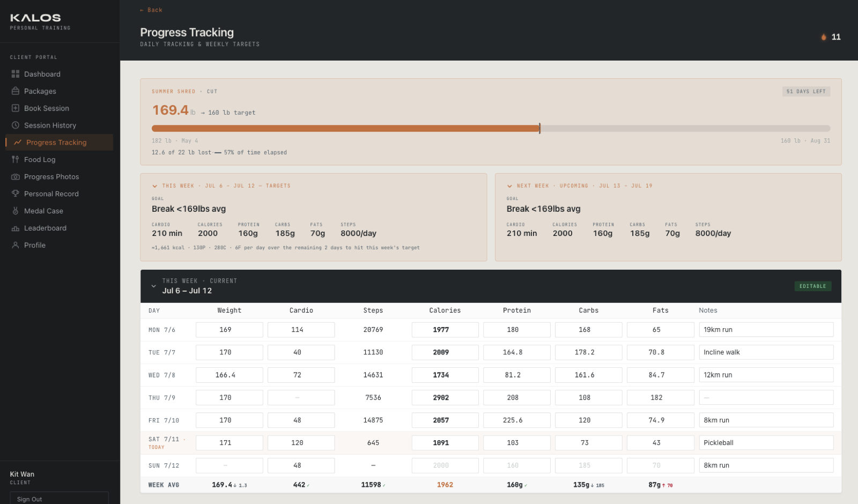
Task: Click the week average fats 87g
Action: tap(654, 485)
